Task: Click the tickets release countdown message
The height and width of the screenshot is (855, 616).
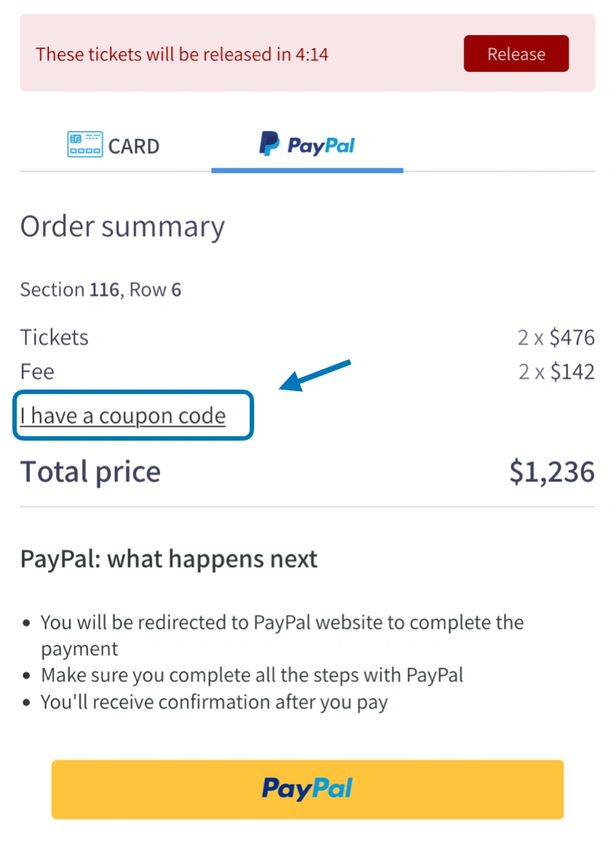Action: click(182, 54)
